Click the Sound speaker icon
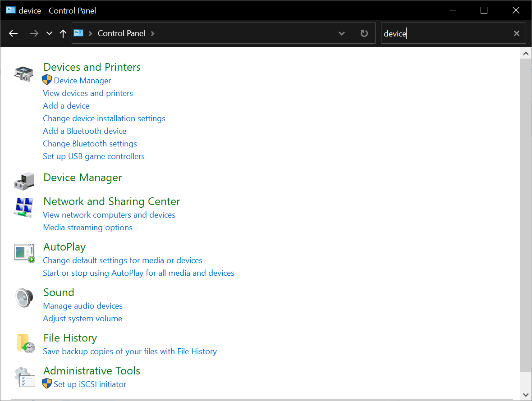532x401 pixels. [x=23, y=297]
